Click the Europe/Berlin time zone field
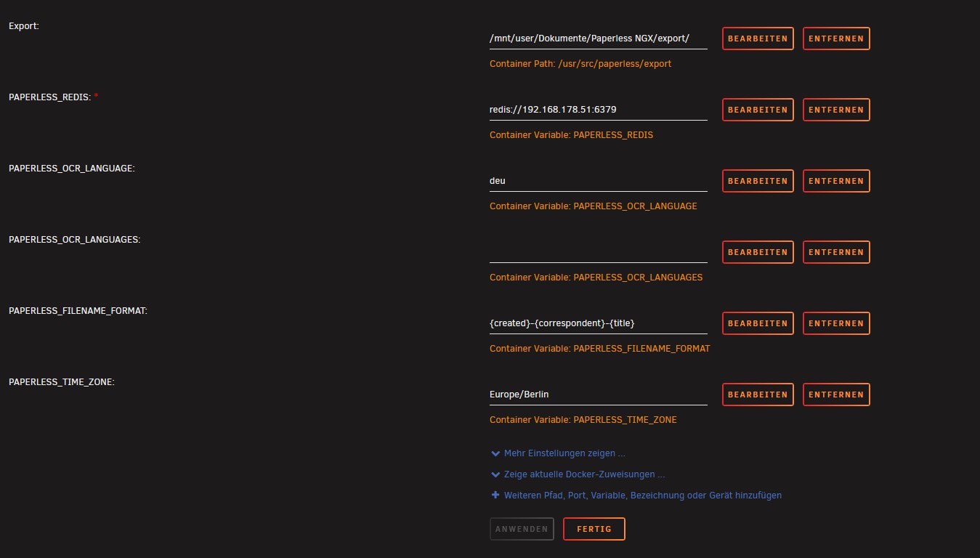Viewport: 980px width, 558px height. (599, 395)
